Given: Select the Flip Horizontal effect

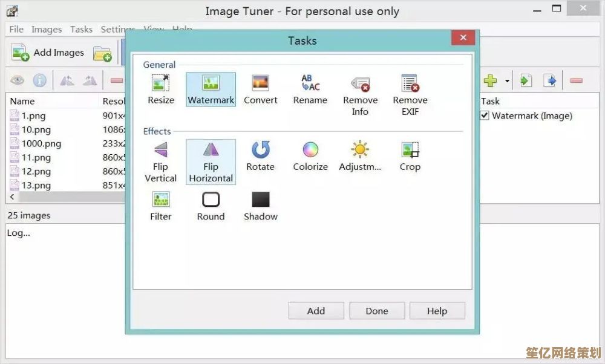Looking at the screenshot, I should tap(211, 162).
